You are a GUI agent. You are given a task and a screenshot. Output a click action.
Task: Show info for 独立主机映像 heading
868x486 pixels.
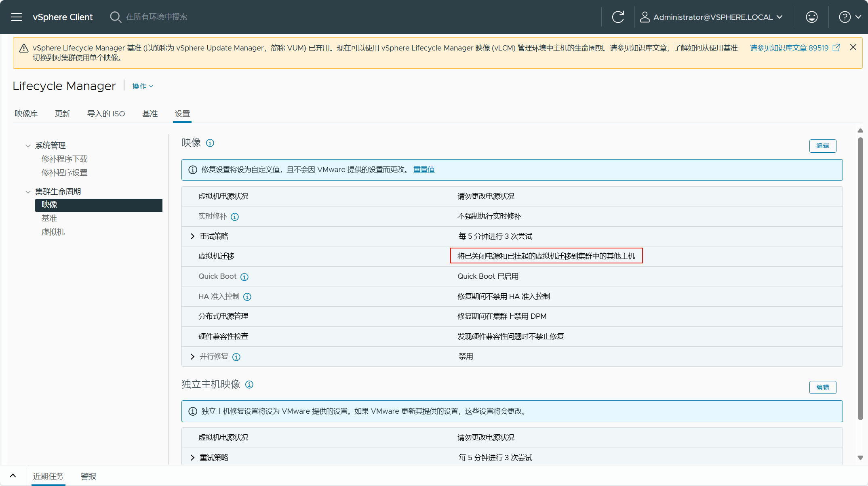[249, 385]
